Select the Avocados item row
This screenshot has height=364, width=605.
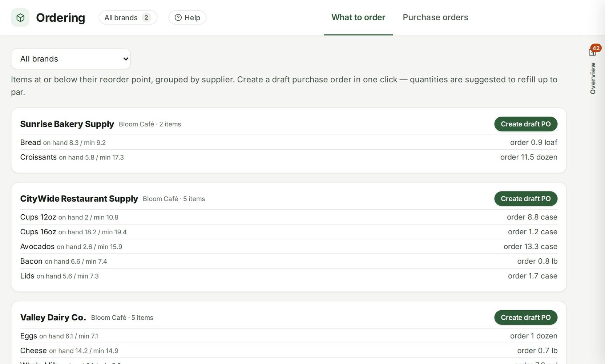tap(289, 247)
